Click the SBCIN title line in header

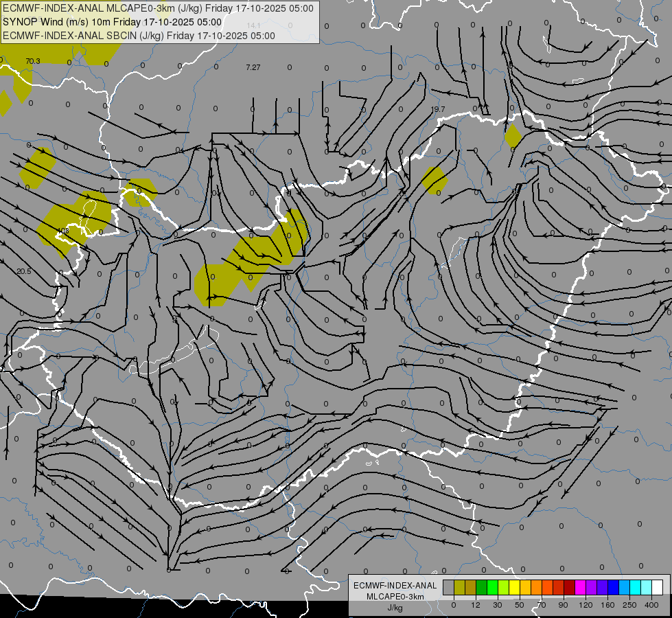click(x=139, y=36)
